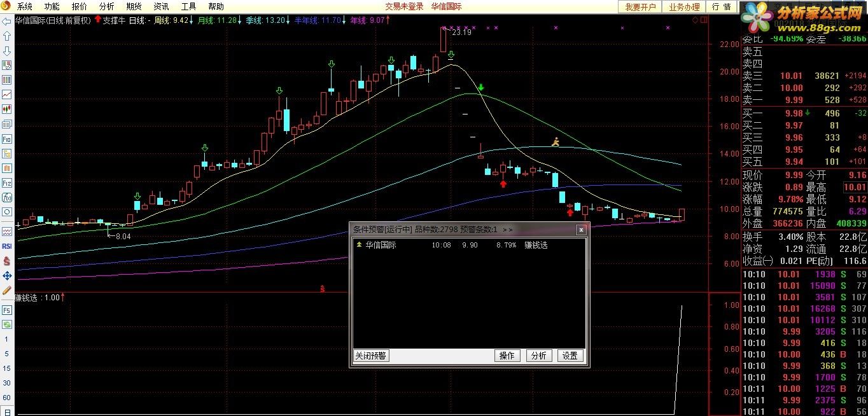This screenshot has width=868, height=416.
Task: Select the daily period icon below 60
Action: 7,411
